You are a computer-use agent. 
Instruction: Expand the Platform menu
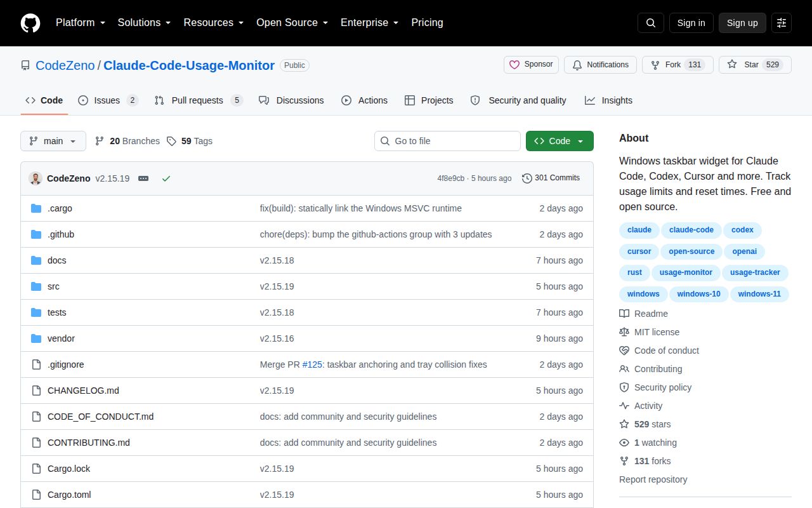click(x=80, y=23)
